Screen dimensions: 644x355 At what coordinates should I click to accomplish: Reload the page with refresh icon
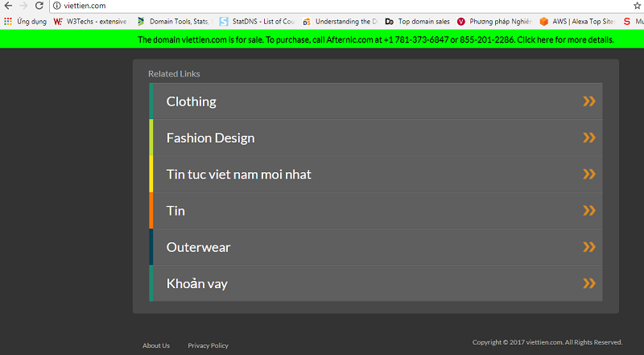tap(39, 6)
